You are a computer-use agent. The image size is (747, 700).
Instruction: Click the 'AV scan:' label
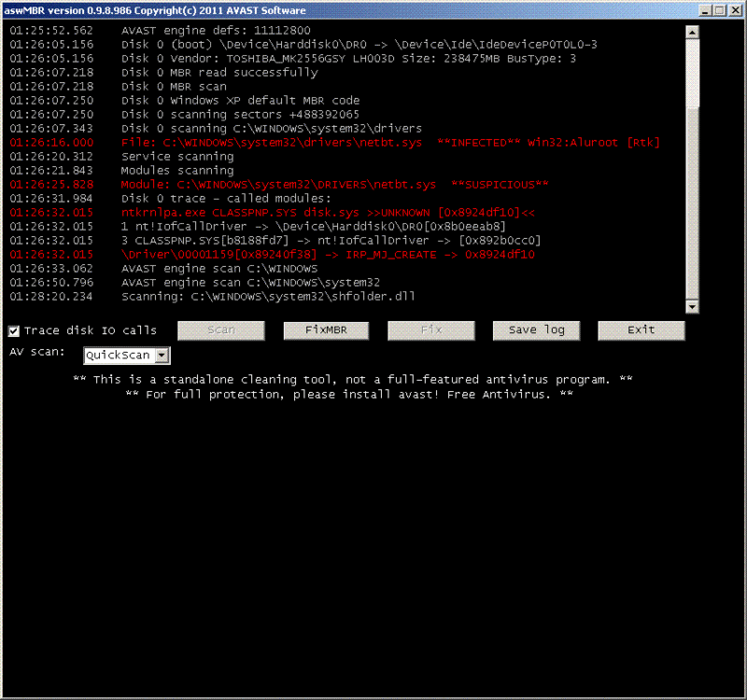[x=36, y=353]
